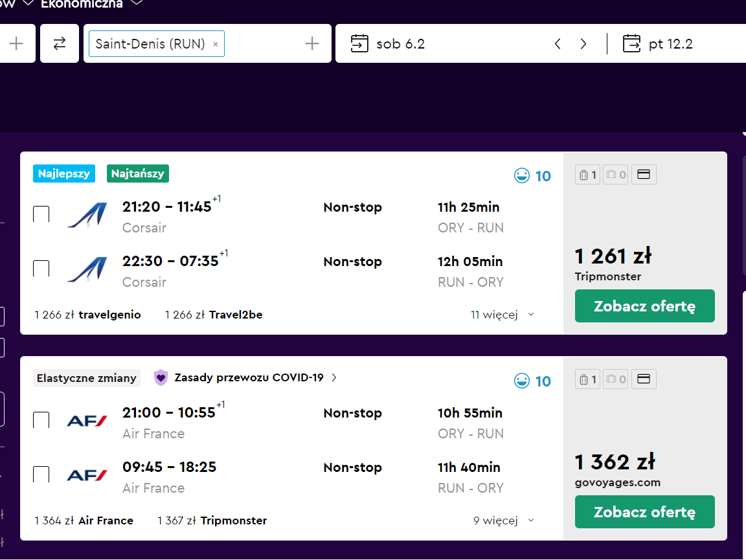Screen dimensions: 746x560
Task: Click the Najlepszy badge
Action: click(x=63, y=174)
